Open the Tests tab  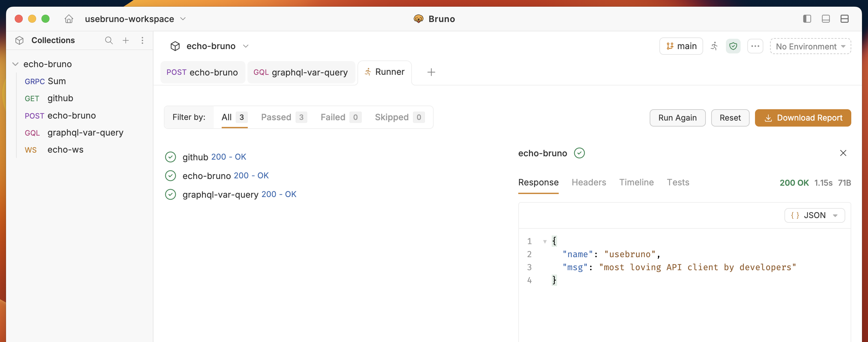click(x=678, y=182)
